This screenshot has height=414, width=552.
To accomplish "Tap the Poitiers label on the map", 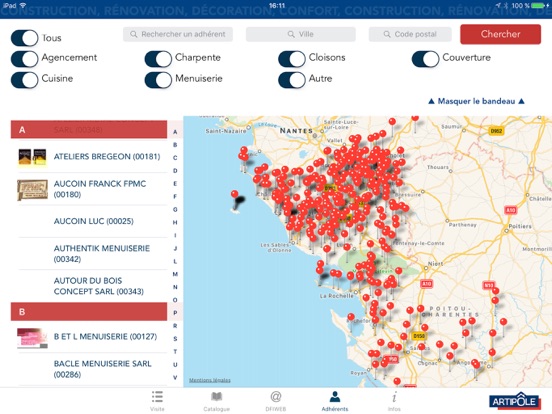I will pyautogui.click(x=520, y=226).
